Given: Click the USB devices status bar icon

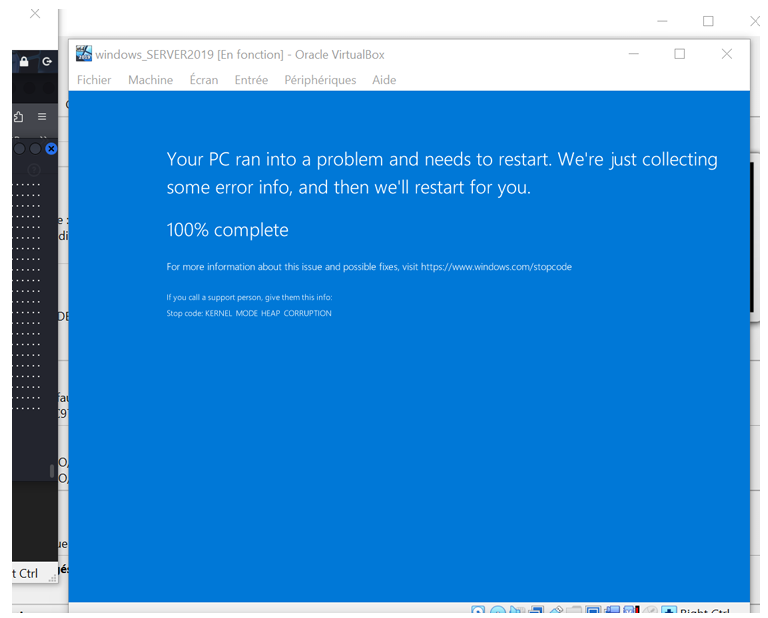Looking at the screenshot, I should pyautogui.click(x=558, y=610).
